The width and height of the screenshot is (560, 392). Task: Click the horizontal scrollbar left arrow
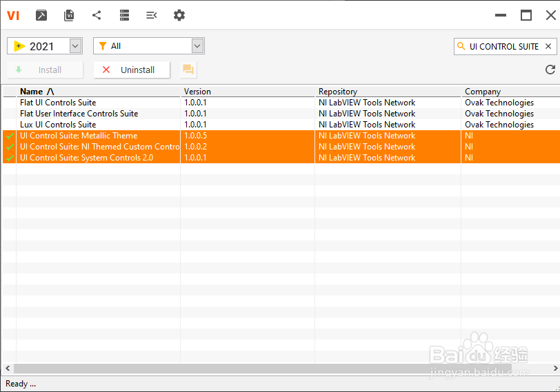click(8, 368)
